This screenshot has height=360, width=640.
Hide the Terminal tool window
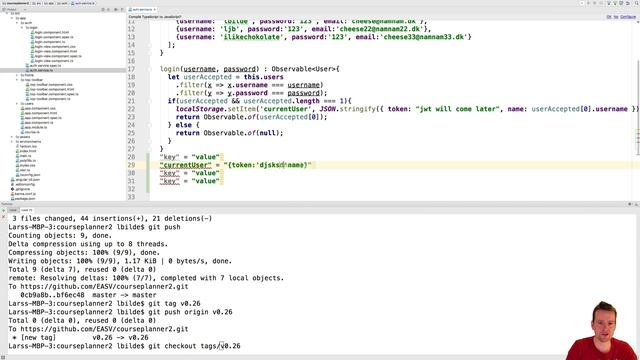point(636,204)
